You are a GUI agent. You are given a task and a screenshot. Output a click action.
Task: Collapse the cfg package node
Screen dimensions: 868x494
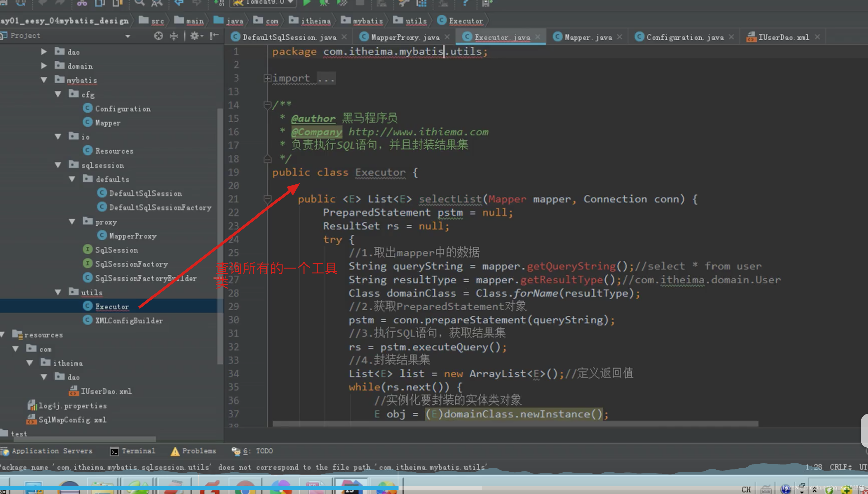click(x=58, y=94)
